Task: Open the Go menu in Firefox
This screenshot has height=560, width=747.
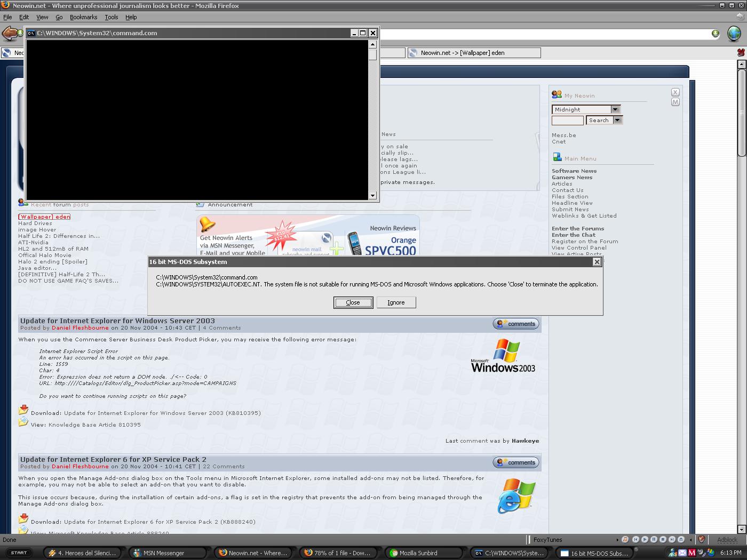Action: (x=59, y=17)
